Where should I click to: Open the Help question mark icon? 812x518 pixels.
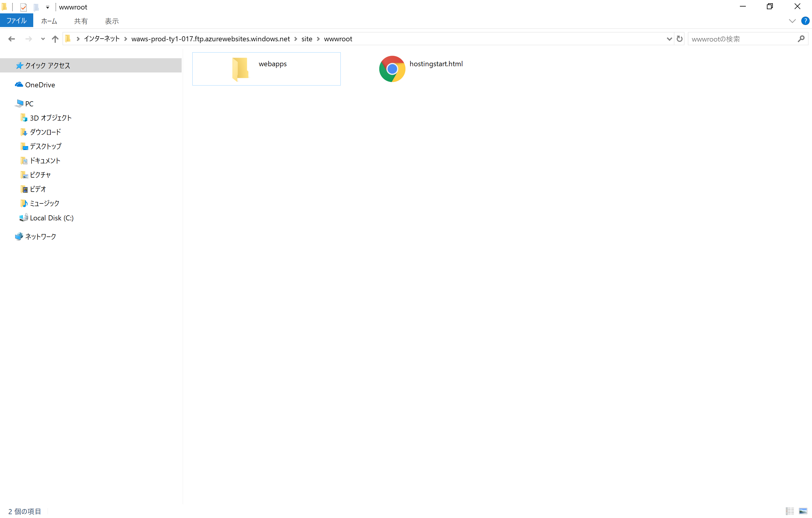pos(805,21)
